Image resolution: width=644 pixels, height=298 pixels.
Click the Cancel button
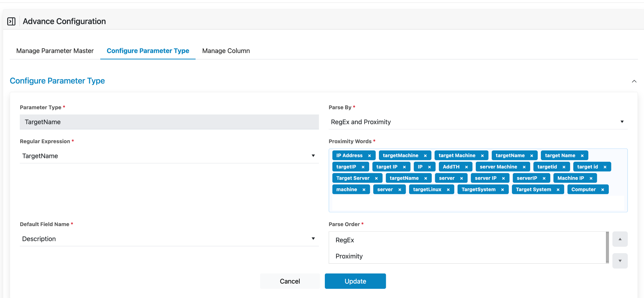coord(290,281)
